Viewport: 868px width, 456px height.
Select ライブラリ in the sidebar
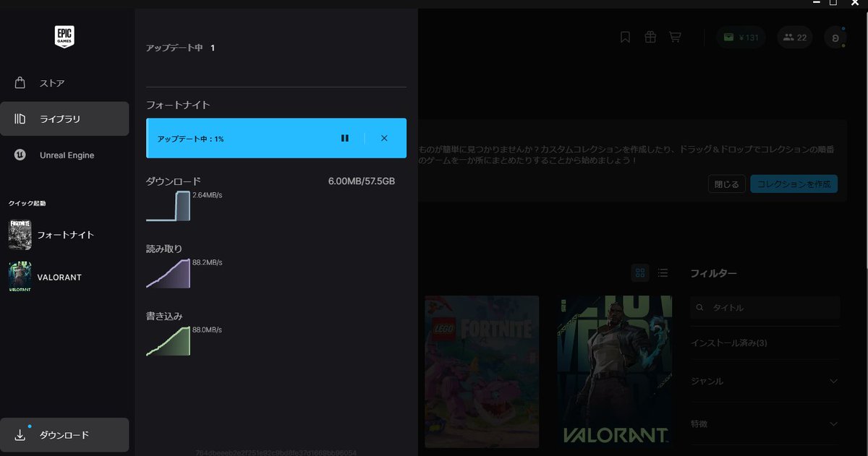pyautogui.click(x=64, y=119)
